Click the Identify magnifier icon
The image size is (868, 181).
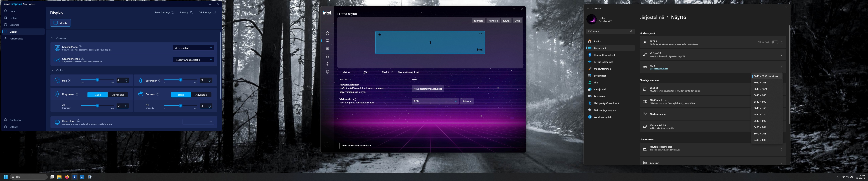click(191, 12)
